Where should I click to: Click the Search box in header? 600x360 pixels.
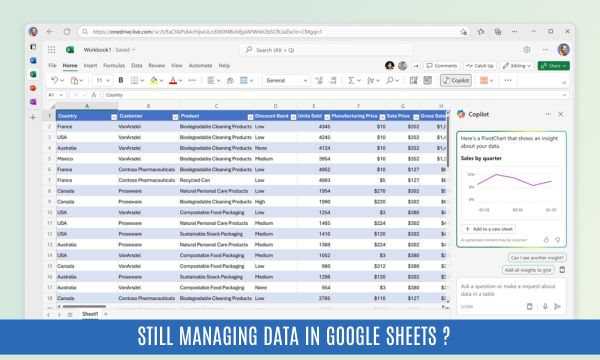[x=326, y=50]
